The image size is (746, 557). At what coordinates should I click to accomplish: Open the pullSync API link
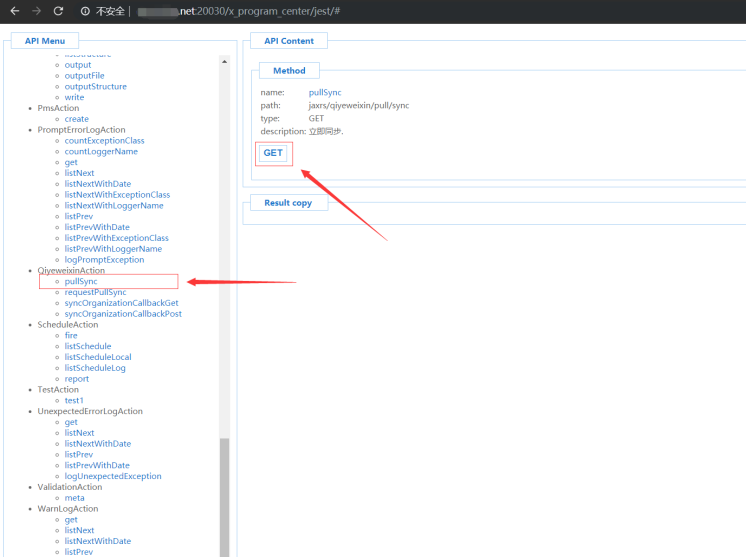click(81, 281)
